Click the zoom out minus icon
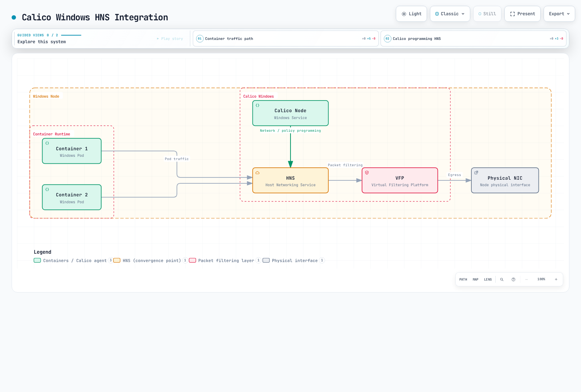Image resolution: width=581 pixels, height=392 pixels. [x=527, y=279]
